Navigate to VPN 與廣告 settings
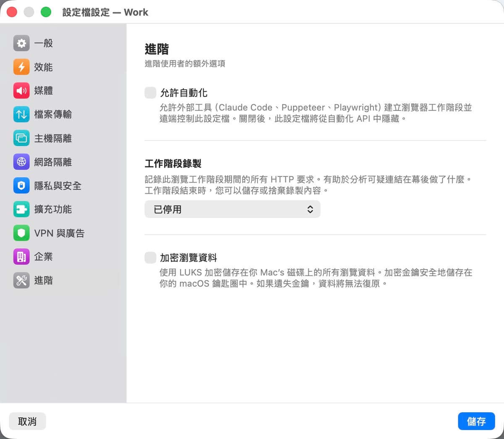The width and height of the screenshot is (504, 439). (64, 233)
